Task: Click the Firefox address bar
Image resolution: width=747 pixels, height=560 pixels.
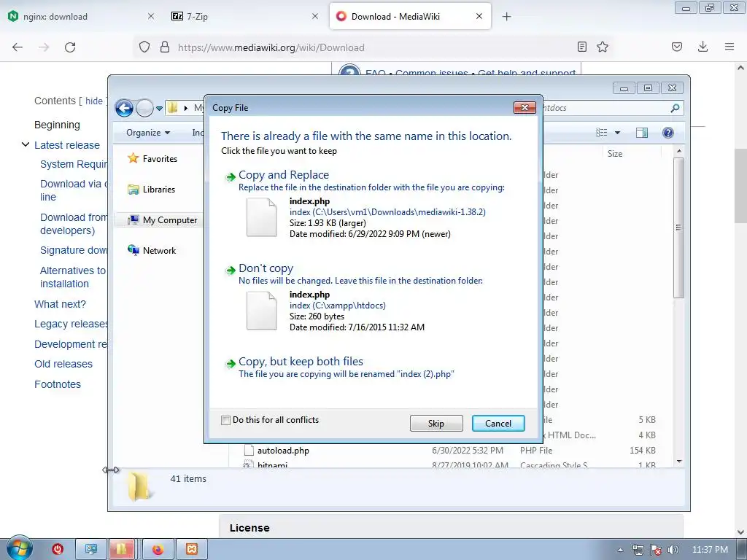Action: [371, 47]
